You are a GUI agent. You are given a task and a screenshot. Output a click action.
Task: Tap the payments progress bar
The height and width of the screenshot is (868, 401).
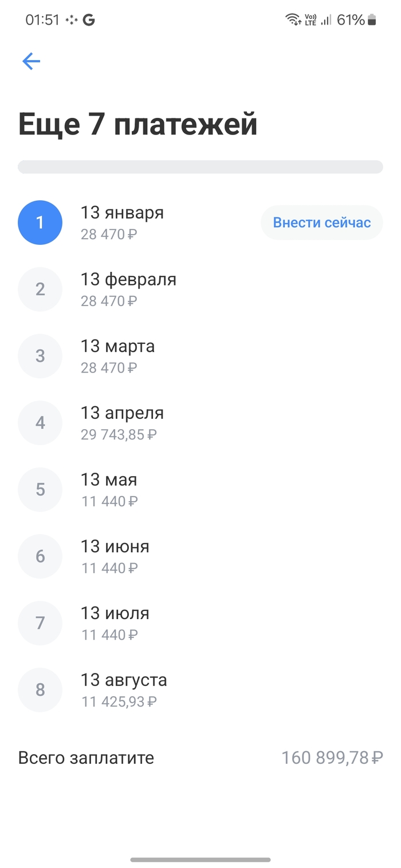(200, 167)
